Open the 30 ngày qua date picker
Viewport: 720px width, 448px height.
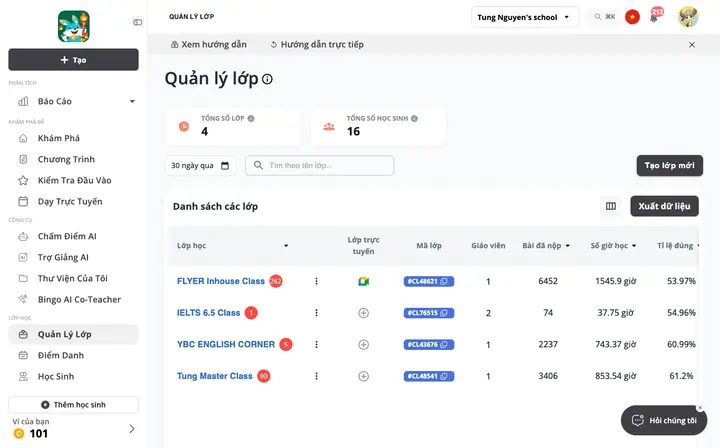click(x=200, y=166)
